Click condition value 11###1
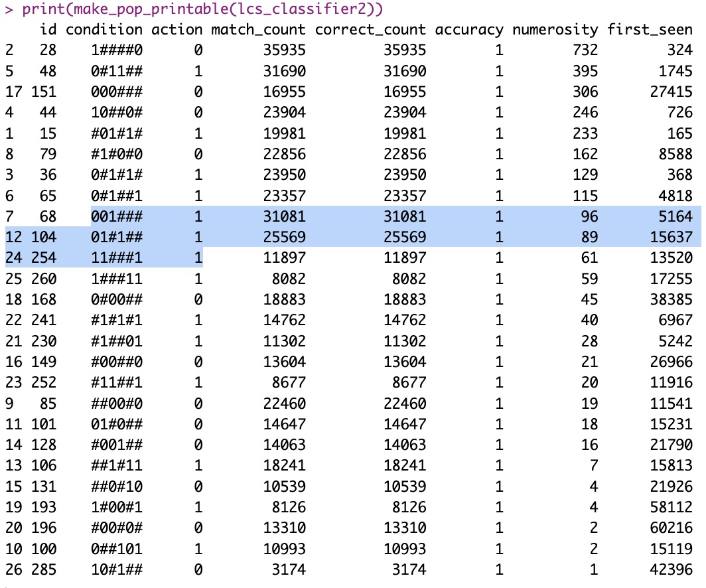Image resolution: width=706 pixels, height=588 pixels. coord(117,257)
